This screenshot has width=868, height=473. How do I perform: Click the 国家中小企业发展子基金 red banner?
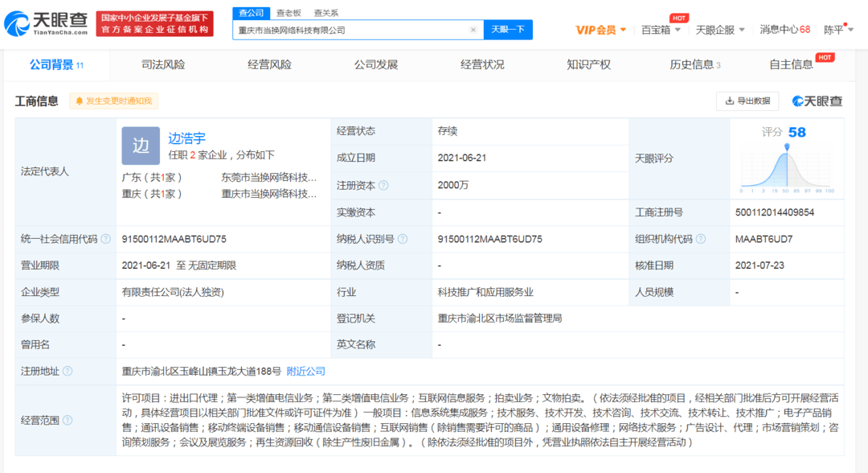pos(154,24)
